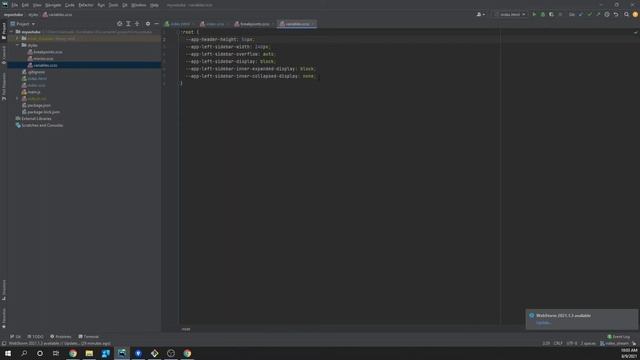Switch to the index.scss editor tab
The image size is (640, 360).
pyautogui.click(x=213, y=24)
